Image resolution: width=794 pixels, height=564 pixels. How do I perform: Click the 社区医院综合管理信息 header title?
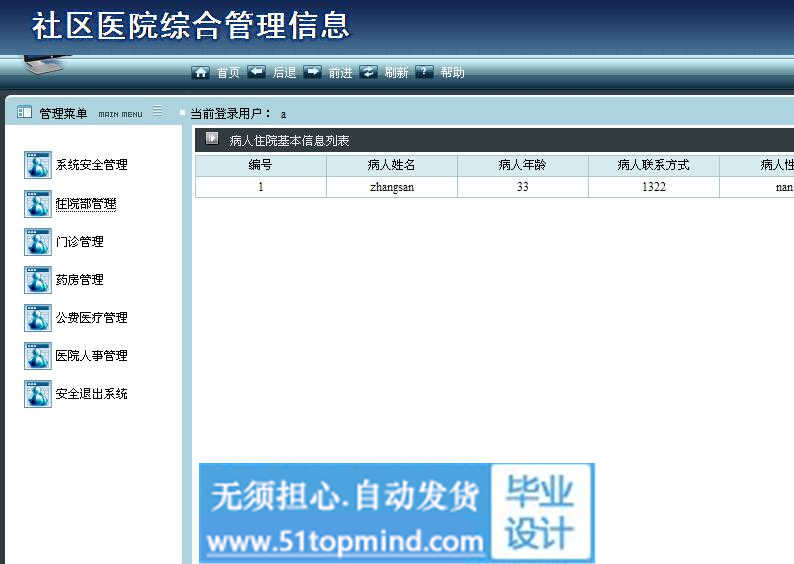click(191, 26)
